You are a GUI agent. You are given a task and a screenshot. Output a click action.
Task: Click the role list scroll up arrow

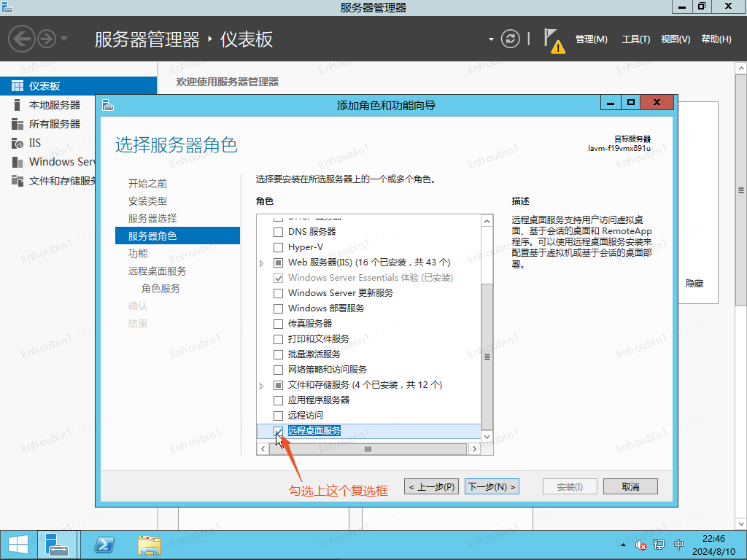487,221
